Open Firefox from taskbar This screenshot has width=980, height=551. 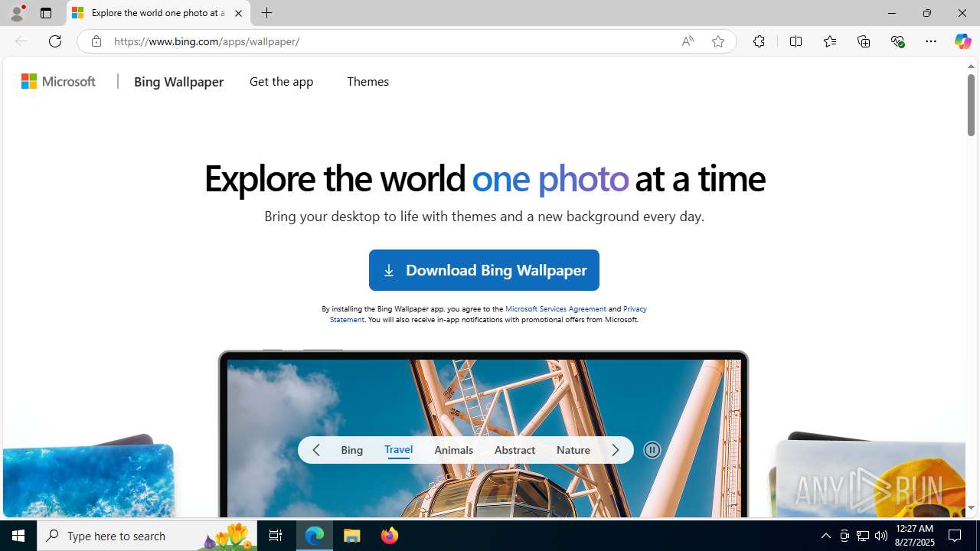(390, 536)
